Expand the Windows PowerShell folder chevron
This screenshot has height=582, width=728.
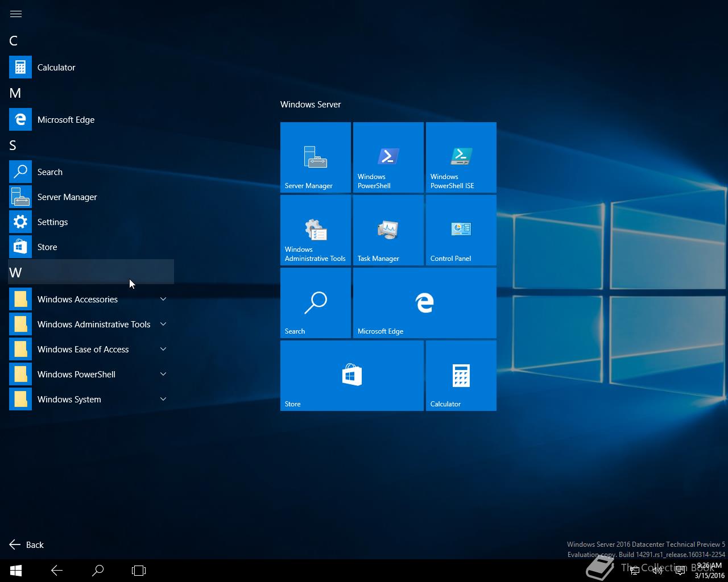coord(163,374)
